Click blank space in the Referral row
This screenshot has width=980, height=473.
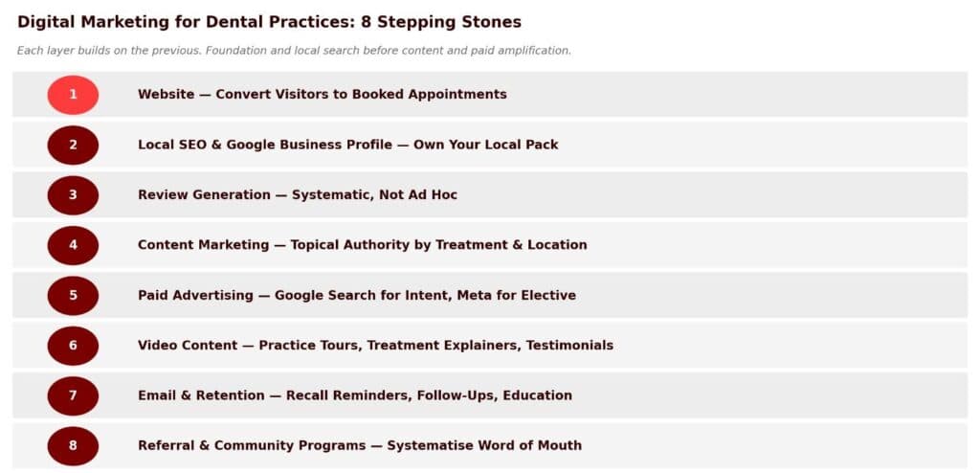tap(785, 445)
